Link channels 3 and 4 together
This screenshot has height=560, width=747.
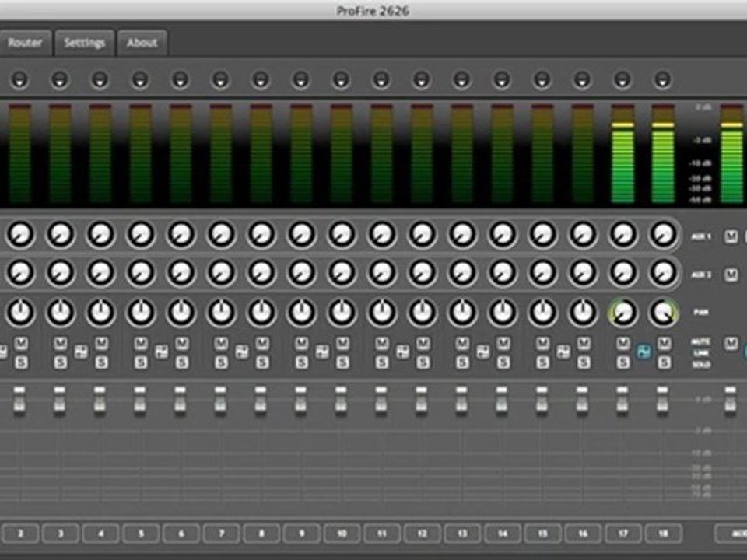click(x=81, y=352)
